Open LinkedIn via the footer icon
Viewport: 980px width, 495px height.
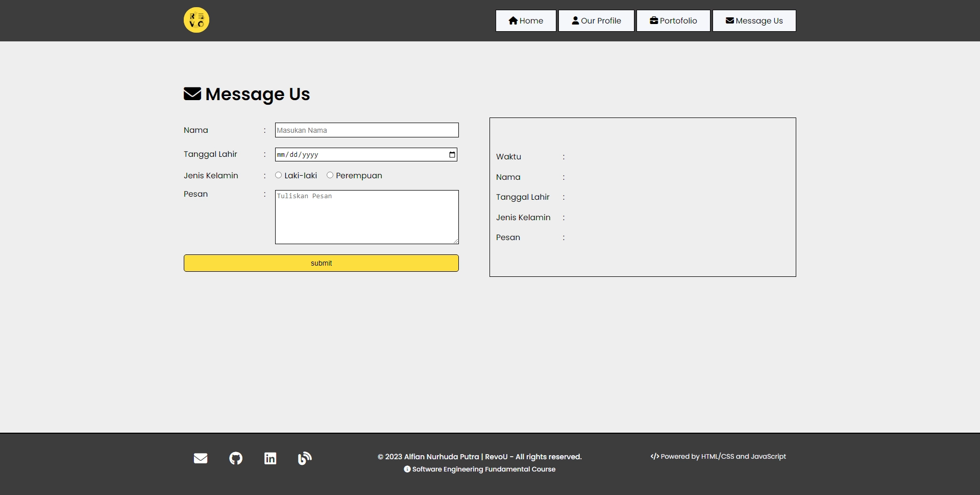tap(270, 458)
